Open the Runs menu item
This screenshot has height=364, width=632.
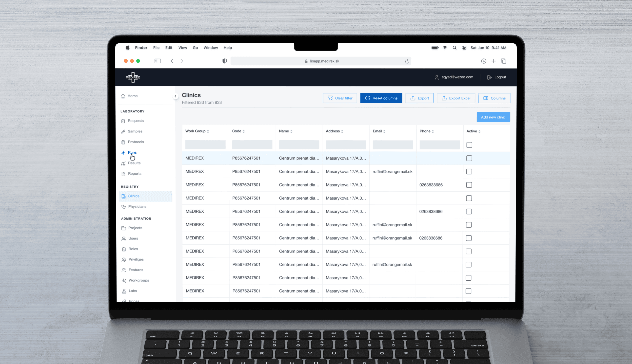132,152
